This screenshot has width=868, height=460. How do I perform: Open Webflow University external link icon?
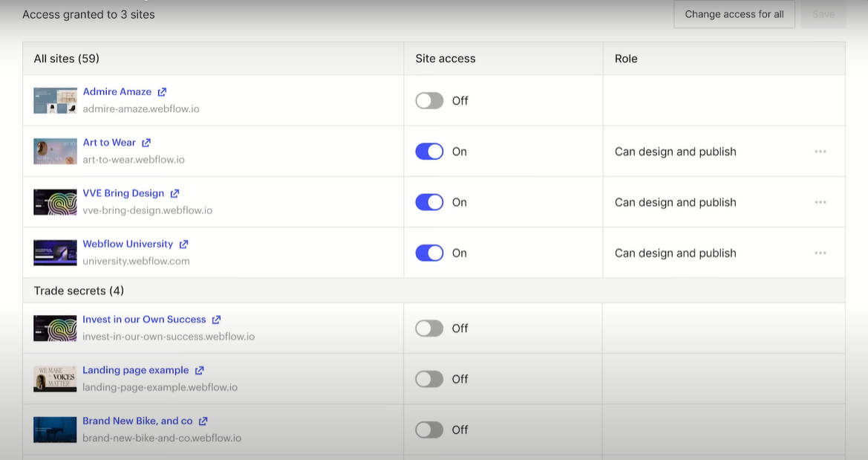pyautogui.click(x=184, y=244)
